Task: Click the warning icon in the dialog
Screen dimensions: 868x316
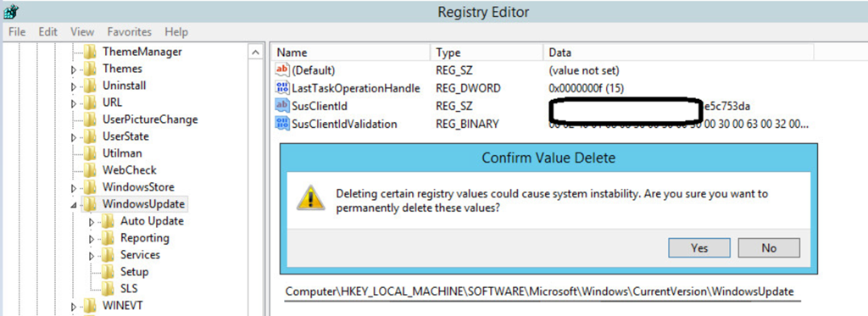Action: click(310, 197)
